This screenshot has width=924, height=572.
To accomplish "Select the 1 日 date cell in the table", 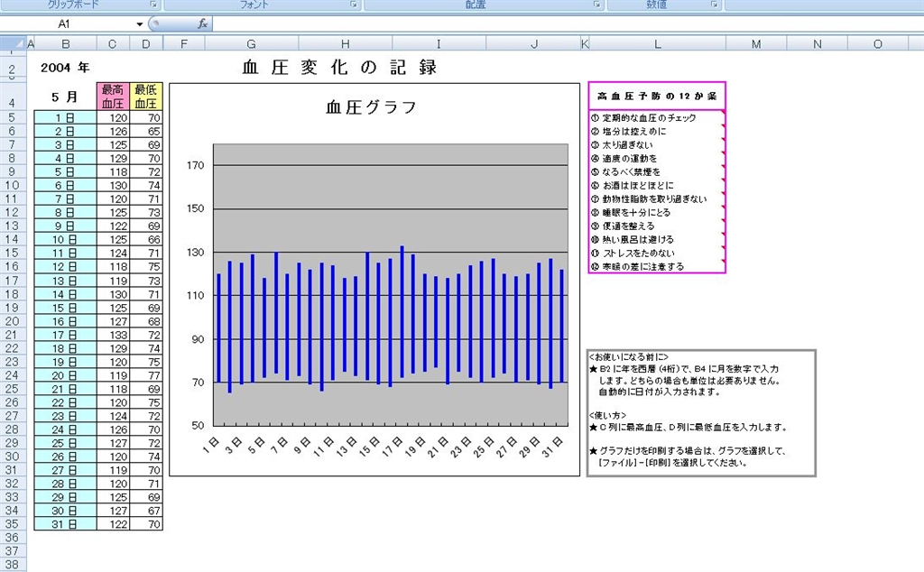I will (65, 118).
